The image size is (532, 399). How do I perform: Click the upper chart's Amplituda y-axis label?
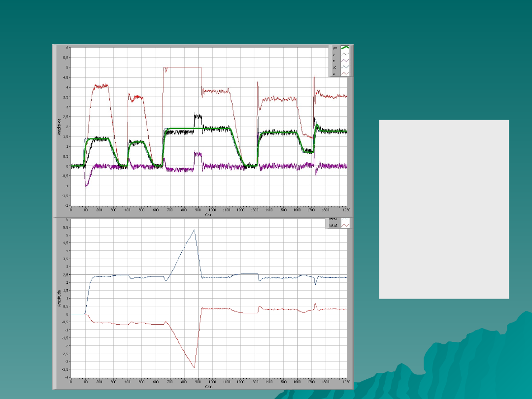tap(59, 127)
